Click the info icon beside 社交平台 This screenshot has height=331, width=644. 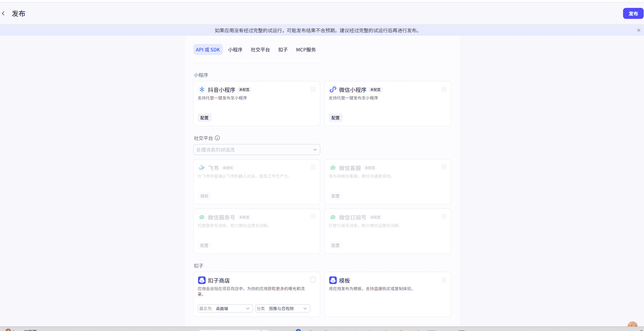pyautogui.click(x=217, y=138)
